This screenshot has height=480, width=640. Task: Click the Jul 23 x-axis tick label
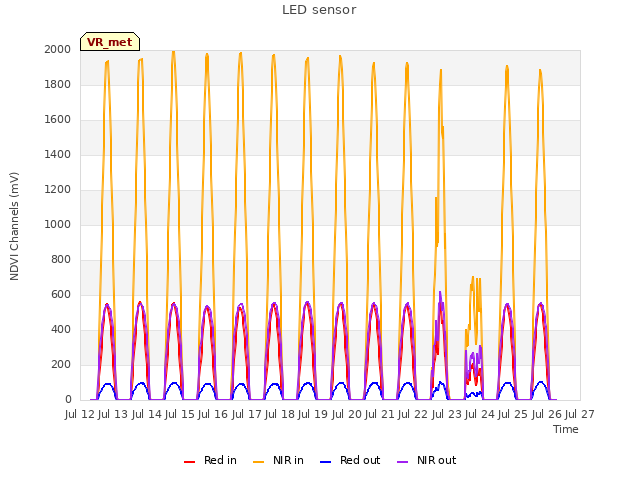click(447, 414)
